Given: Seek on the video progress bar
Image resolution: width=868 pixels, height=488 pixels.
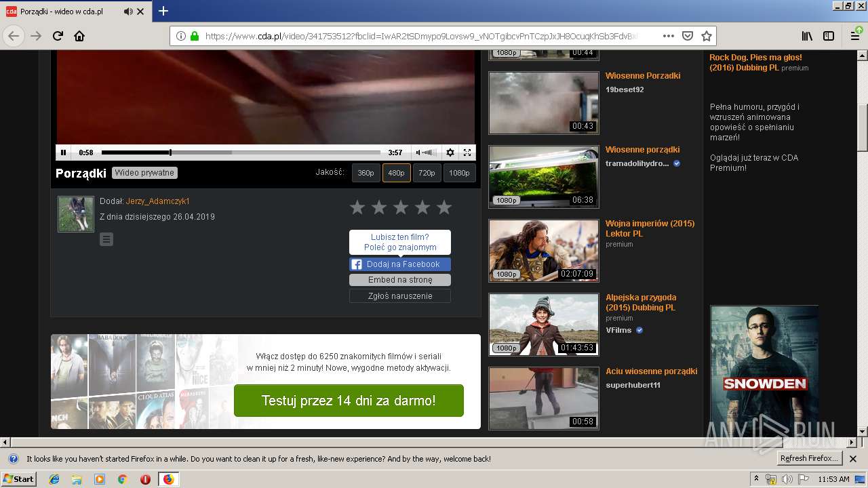Looking at the screenshot, I should coord(241,152).
